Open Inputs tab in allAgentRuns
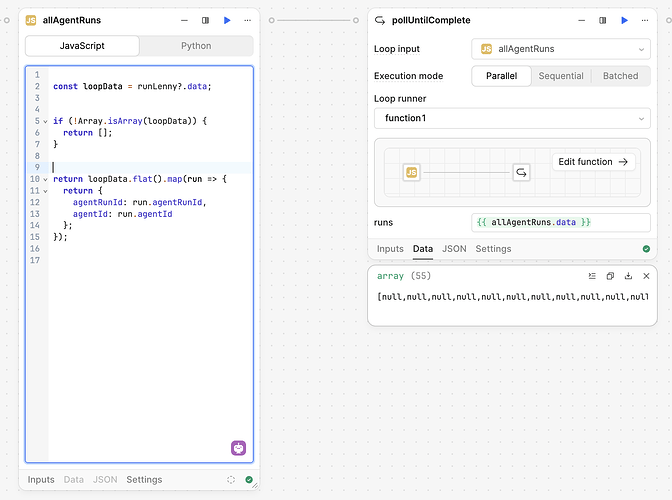 click(41, 479)
